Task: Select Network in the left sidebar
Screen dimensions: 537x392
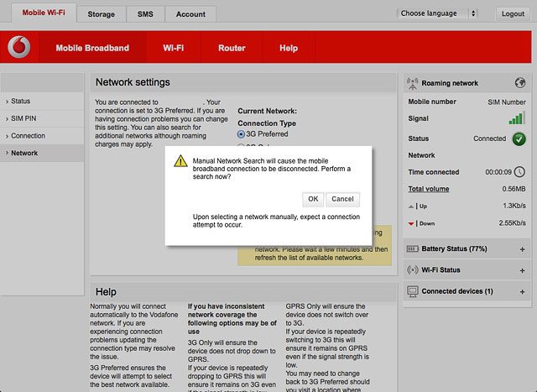Action: [x=42, y=153]
